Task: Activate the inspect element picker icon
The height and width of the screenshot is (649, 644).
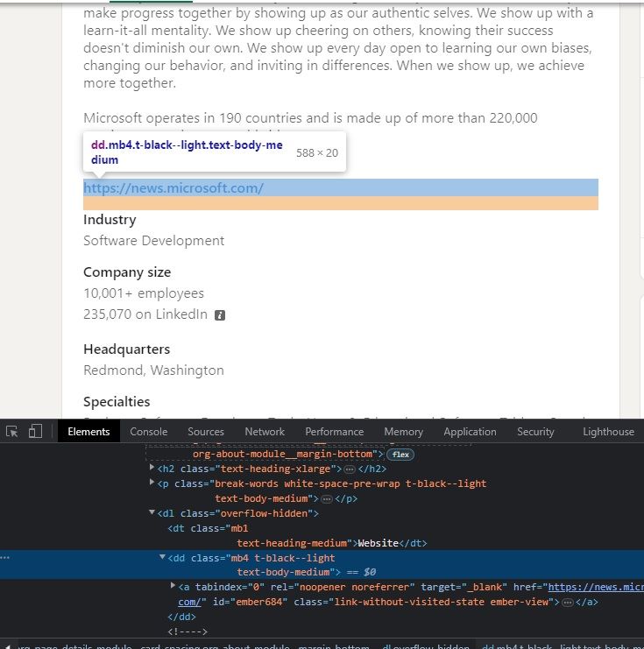Action: [x=12, y=432]
